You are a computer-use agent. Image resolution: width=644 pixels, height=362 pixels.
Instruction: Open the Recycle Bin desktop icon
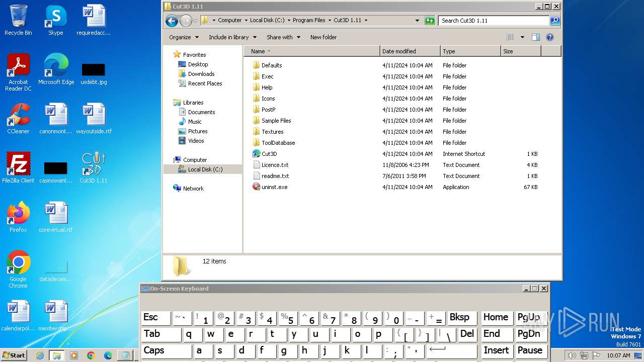click(18, 20)
